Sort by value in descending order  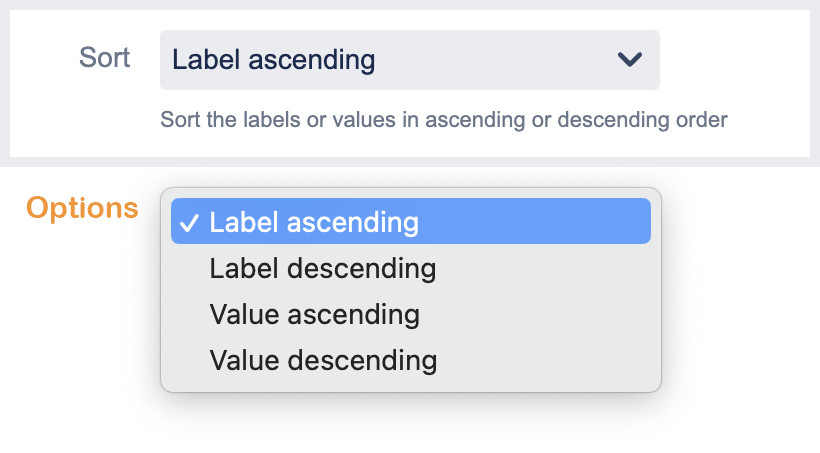click(x=323, y=360)
